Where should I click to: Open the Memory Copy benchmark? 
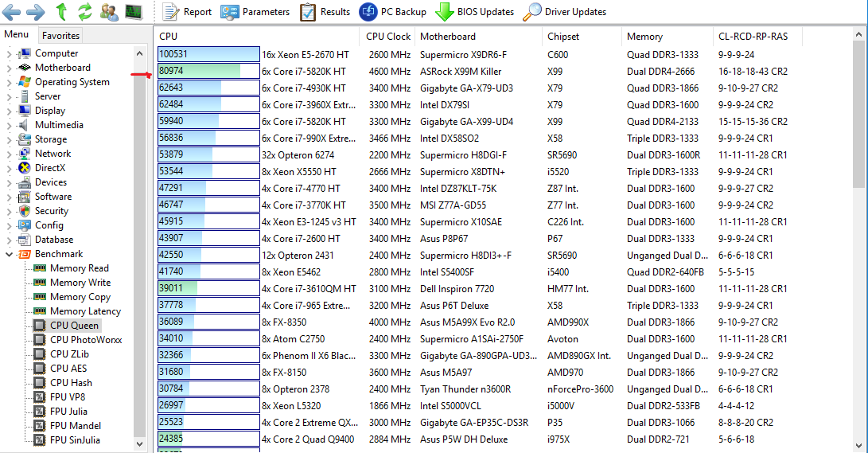coord(80,297)
